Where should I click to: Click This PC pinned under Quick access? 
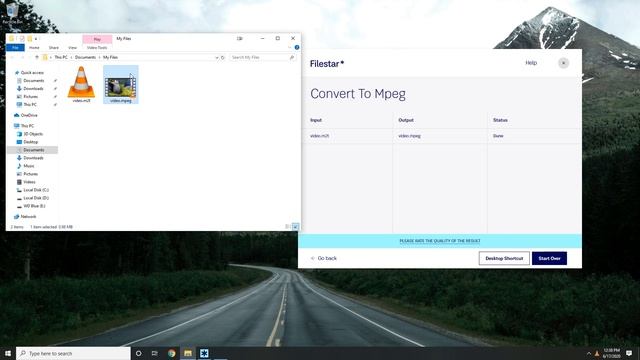(30, 105)
